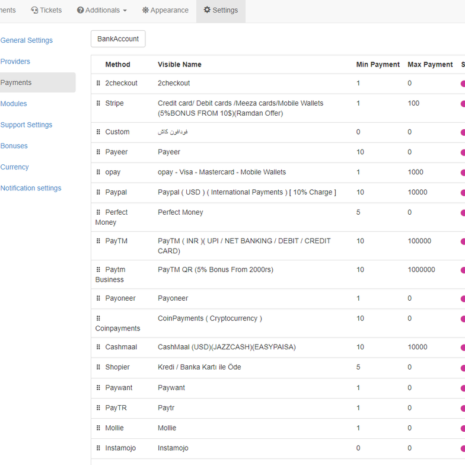
Task: Grab the drag handle for Instamojo row
Action: (98, 448)
